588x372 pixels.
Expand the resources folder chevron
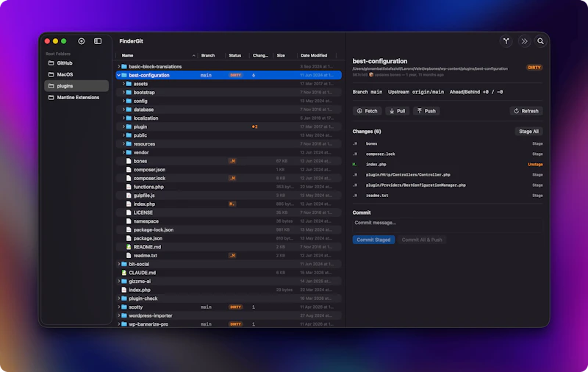click(x=123, y=143)
